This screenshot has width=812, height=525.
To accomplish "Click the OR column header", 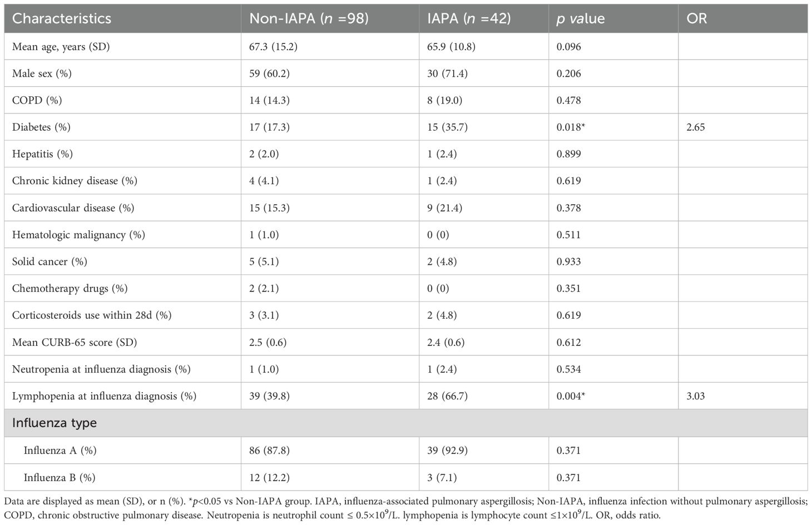I will pyautogui.click(x=696, y=18).
